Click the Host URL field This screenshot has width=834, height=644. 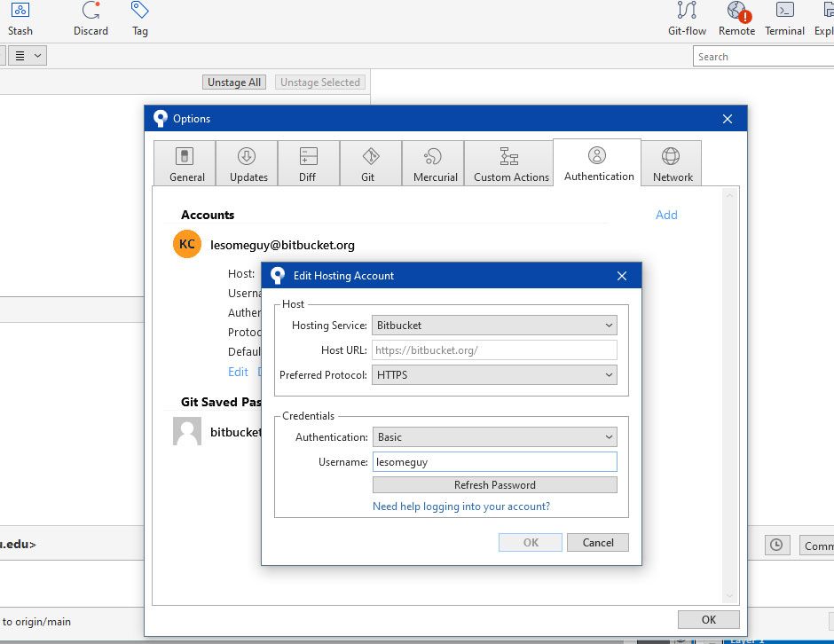coord(495,349)
